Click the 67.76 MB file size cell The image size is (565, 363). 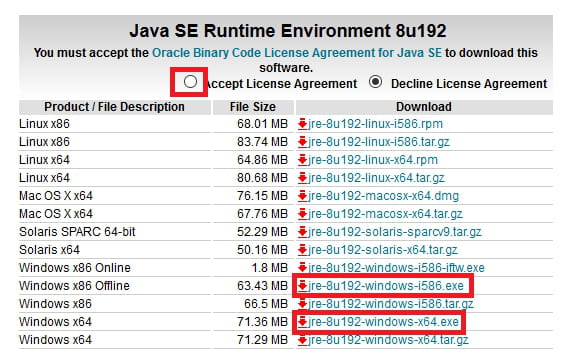point(262,214)
